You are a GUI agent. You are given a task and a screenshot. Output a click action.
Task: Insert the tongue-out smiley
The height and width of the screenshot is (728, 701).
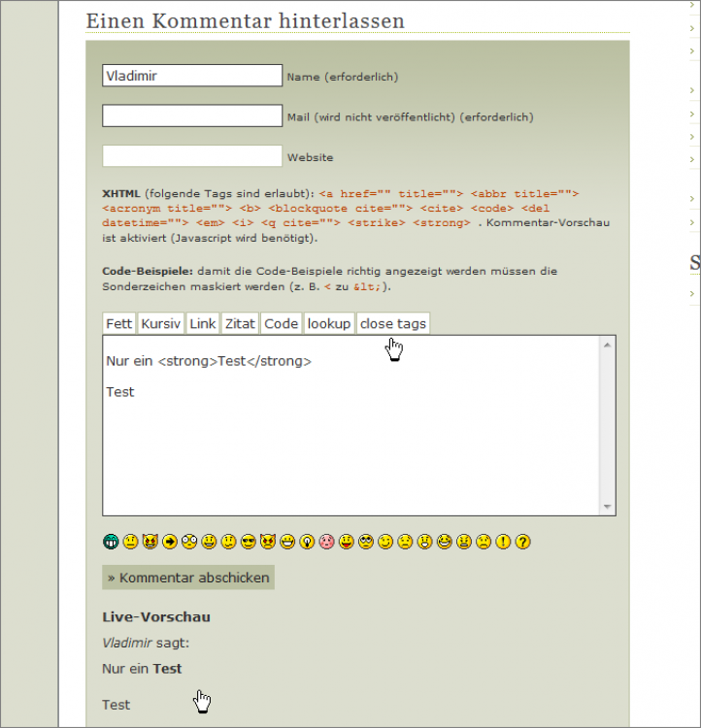347,542
